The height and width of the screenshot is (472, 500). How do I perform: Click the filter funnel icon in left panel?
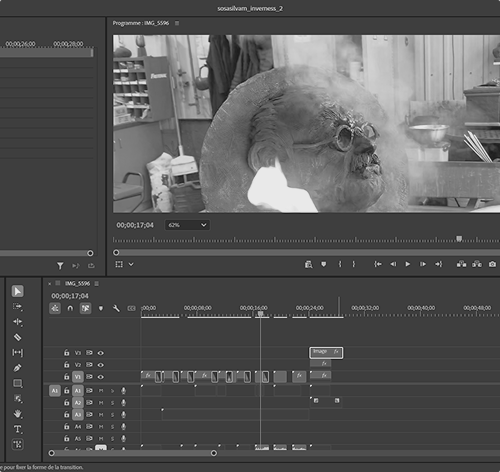coord(60,266)
